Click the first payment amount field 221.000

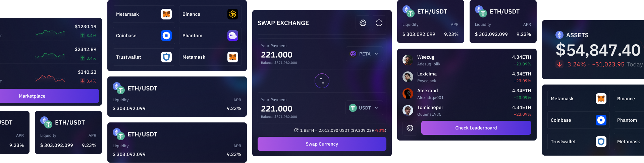click(277, 55)
